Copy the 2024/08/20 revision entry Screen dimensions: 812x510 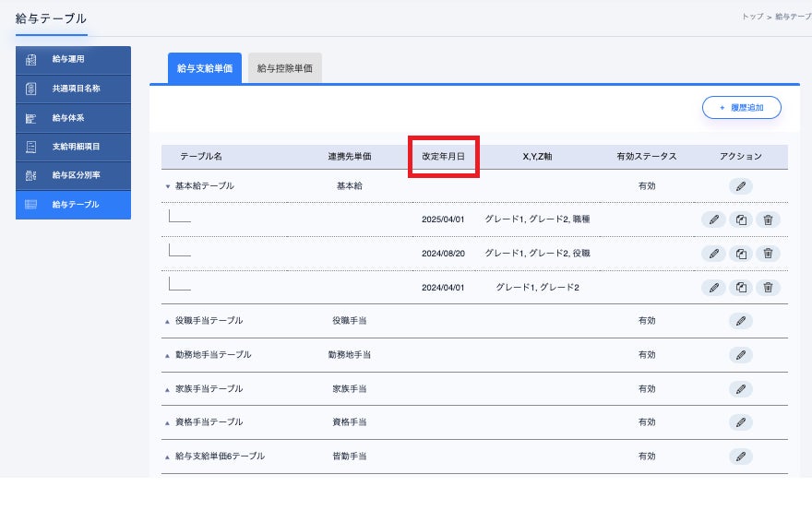coord(740,254)
